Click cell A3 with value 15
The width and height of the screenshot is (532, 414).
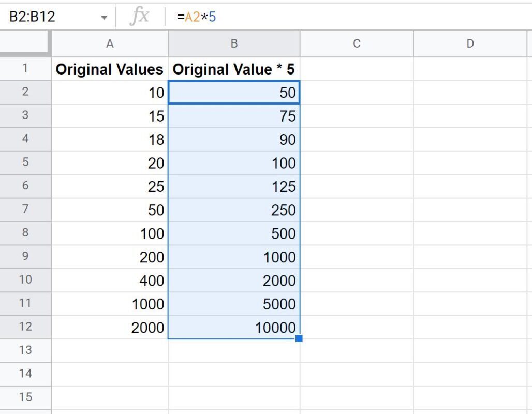pyautogui.click(x=110, y=116)
